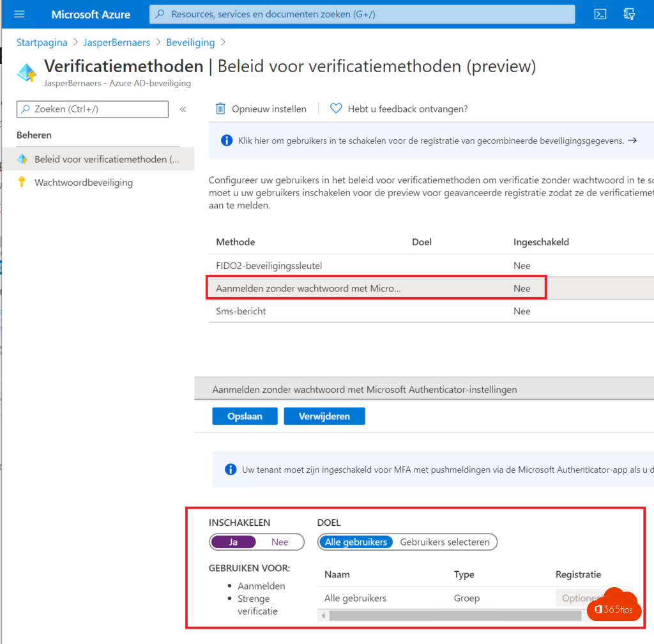
Task: Open Wachtwoordbeveiliging in the sidebar
Action: [83, 182]
